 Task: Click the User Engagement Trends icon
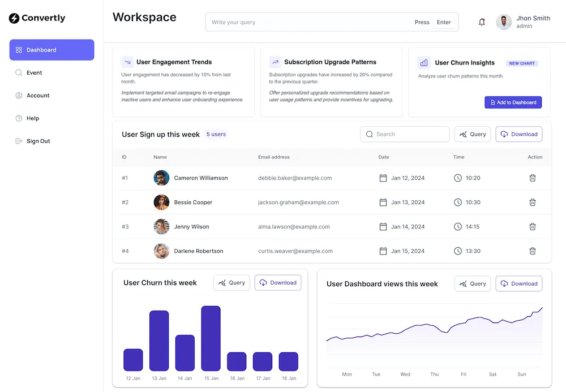(127, 62)
